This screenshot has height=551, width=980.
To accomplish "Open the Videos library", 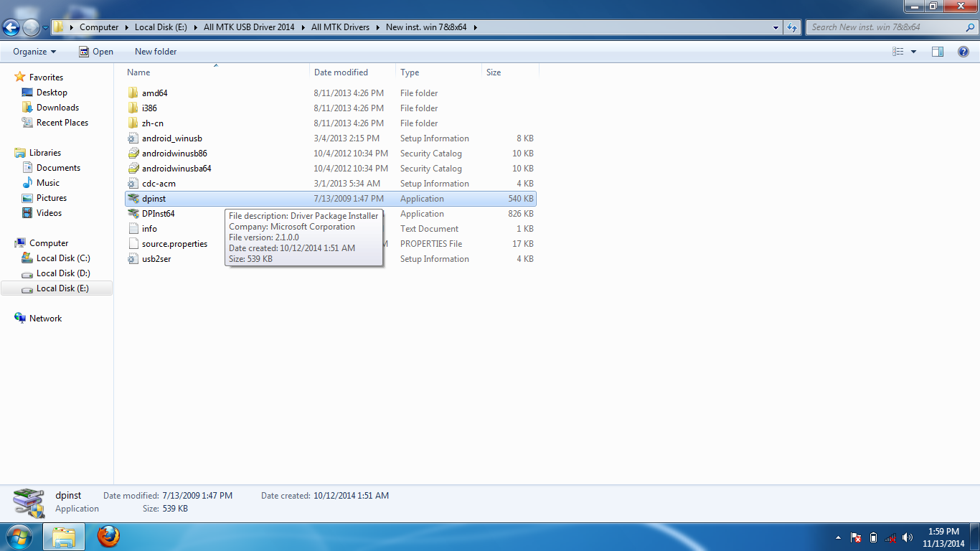I will coord(49,213).
